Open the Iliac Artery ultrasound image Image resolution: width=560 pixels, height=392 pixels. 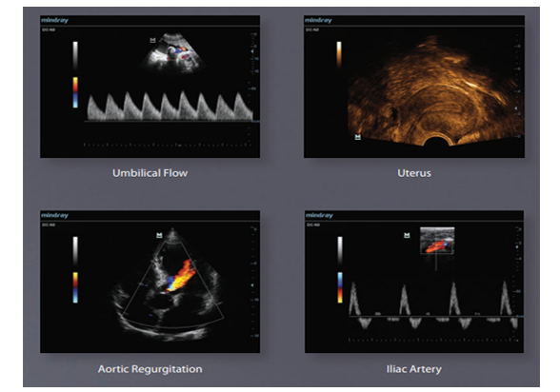pos(414,282)
